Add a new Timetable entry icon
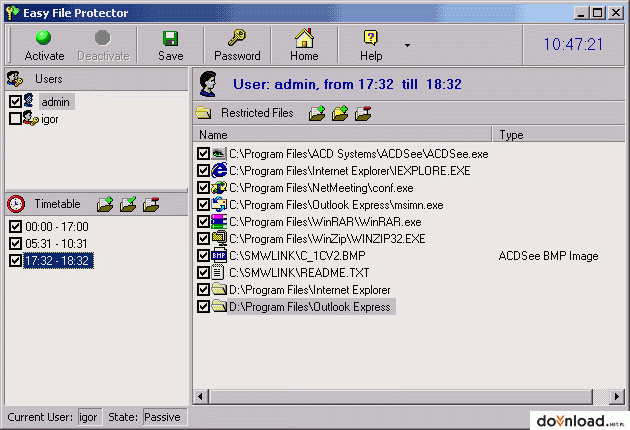 [105, 204]
